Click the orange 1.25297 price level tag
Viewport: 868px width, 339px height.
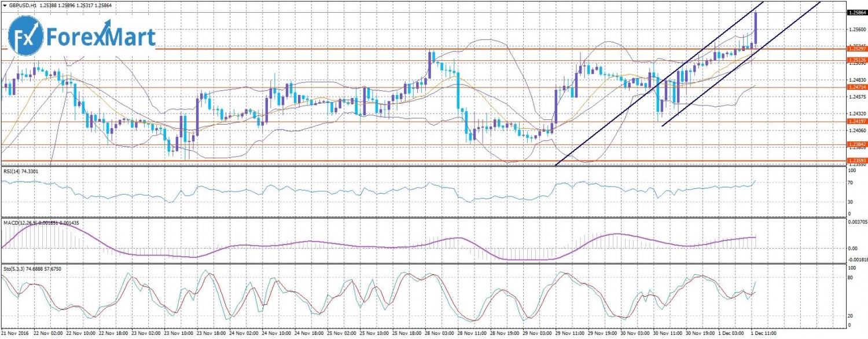point(856,49)
